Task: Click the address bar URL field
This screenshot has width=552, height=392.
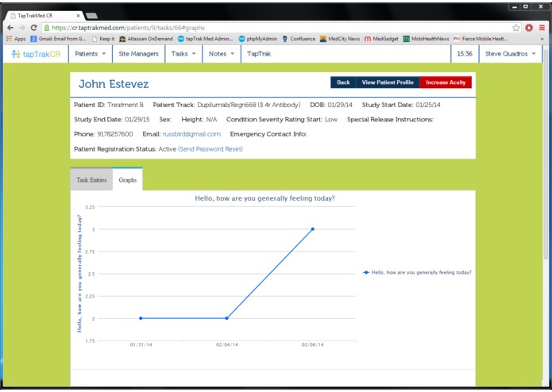Action: click(x=275, y=28)
